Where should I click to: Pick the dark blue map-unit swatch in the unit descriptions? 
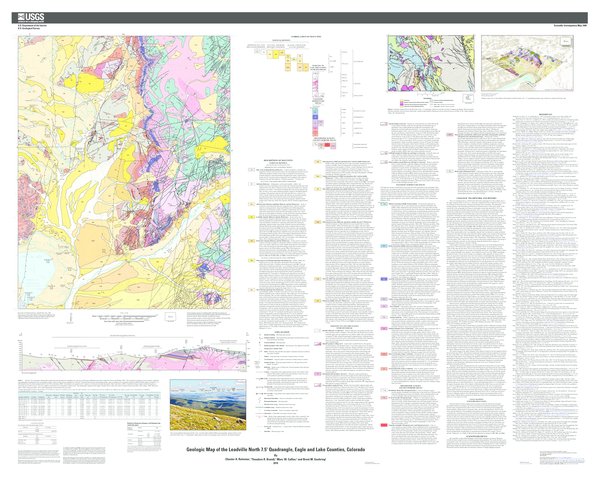(384, 279)
